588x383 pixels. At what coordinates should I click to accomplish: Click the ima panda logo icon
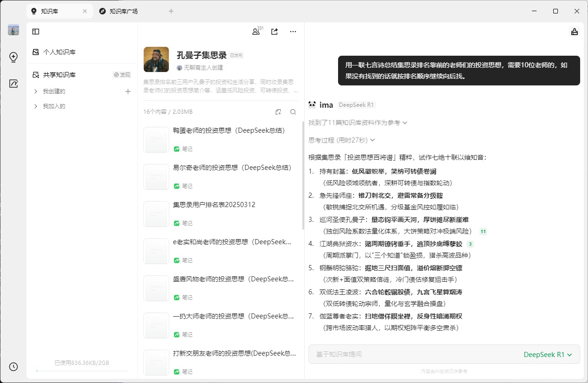[312, 104]
